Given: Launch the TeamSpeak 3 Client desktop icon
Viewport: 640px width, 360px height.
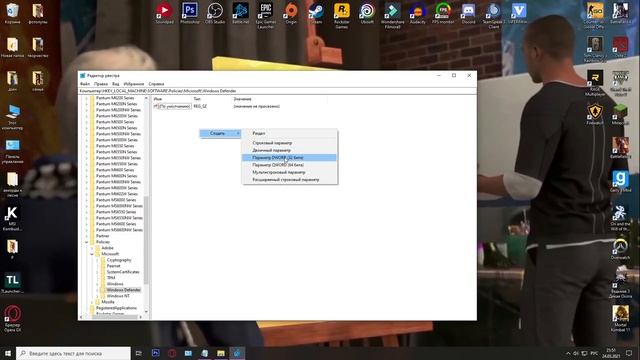Looking at the screenshot, I should (493, 15).
